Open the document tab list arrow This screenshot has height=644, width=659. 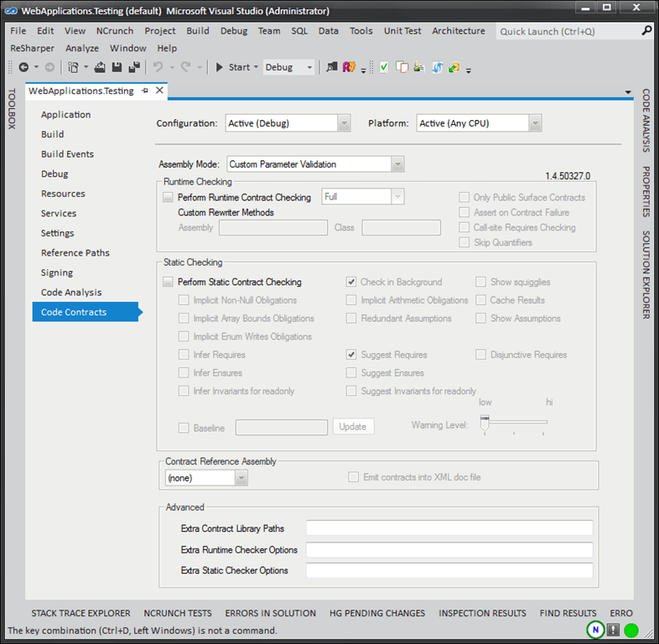click(628, 92)
